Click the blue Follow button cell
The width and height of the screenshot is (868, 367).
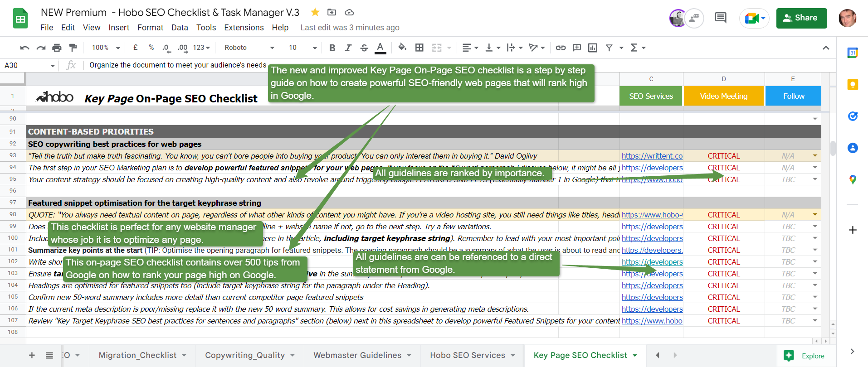[793, 96]
